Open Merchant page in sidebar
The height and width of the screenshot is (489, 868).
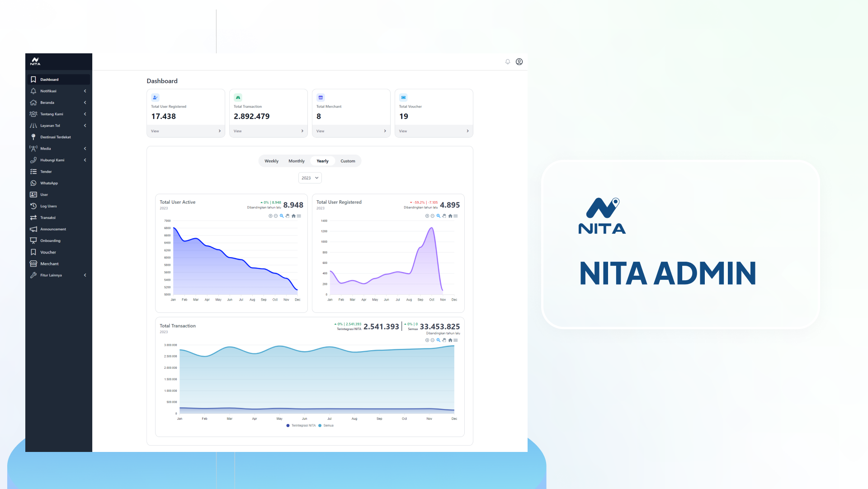coord(49,264)
